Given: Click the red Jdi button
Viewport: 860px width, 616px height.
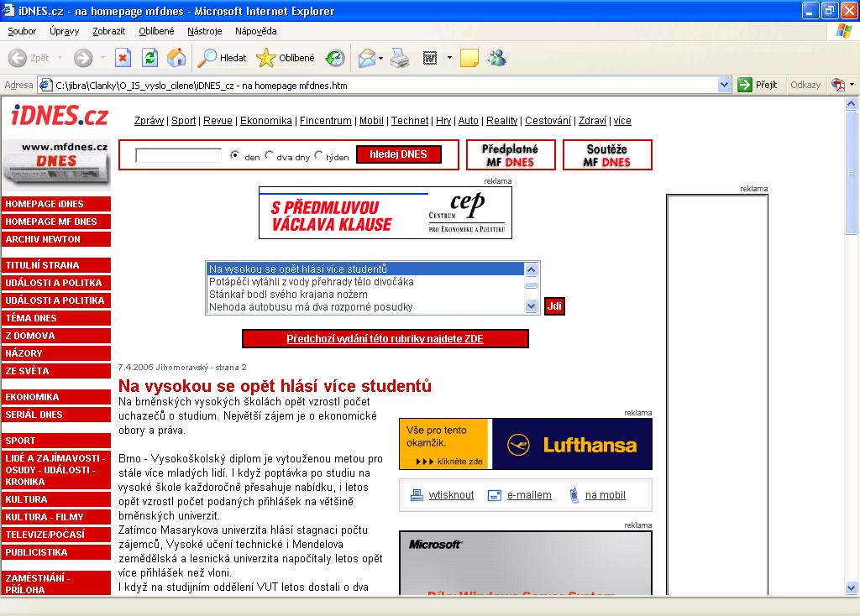Looking at the screenshot, I should (554, 305).
